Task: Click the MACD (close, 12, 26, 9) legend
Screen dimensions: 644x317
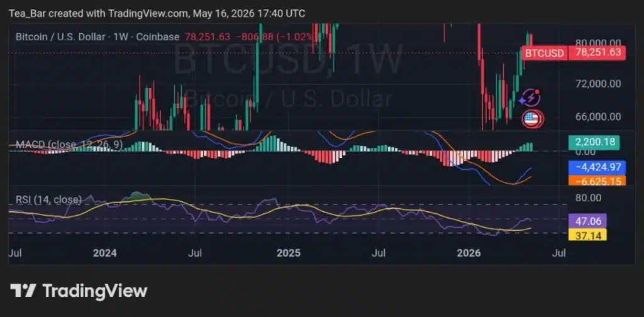Action: 69,145
